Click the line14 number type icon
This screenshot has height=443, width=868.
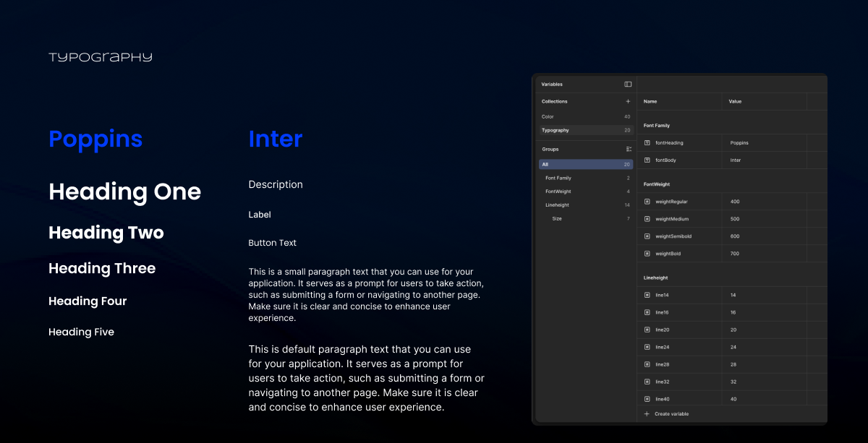click(647, 295)
